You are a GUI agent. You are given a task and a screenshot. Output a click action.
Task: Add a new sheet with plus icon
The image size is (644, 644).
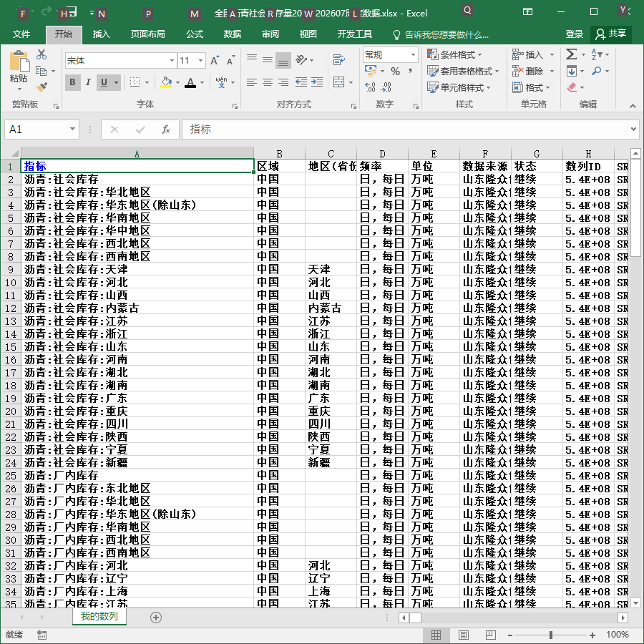156,618
